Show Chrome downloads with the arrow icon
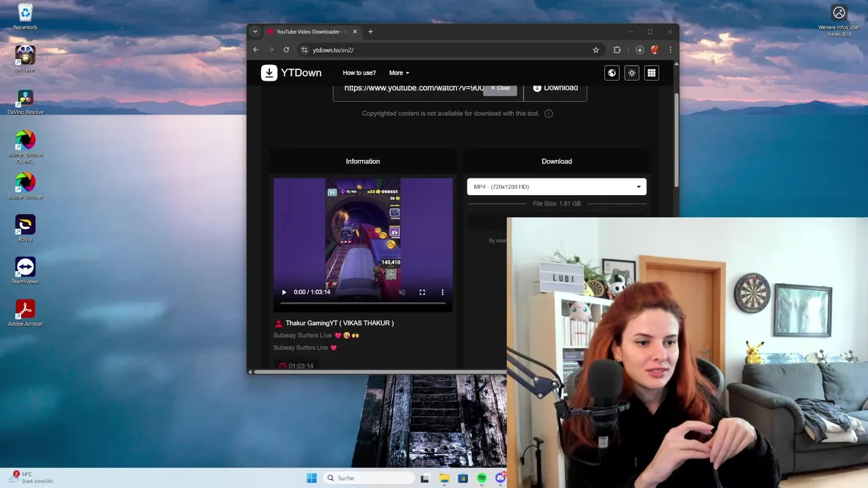Image resolution: width=868 pixels, height=488 pixels. (639, 49)
